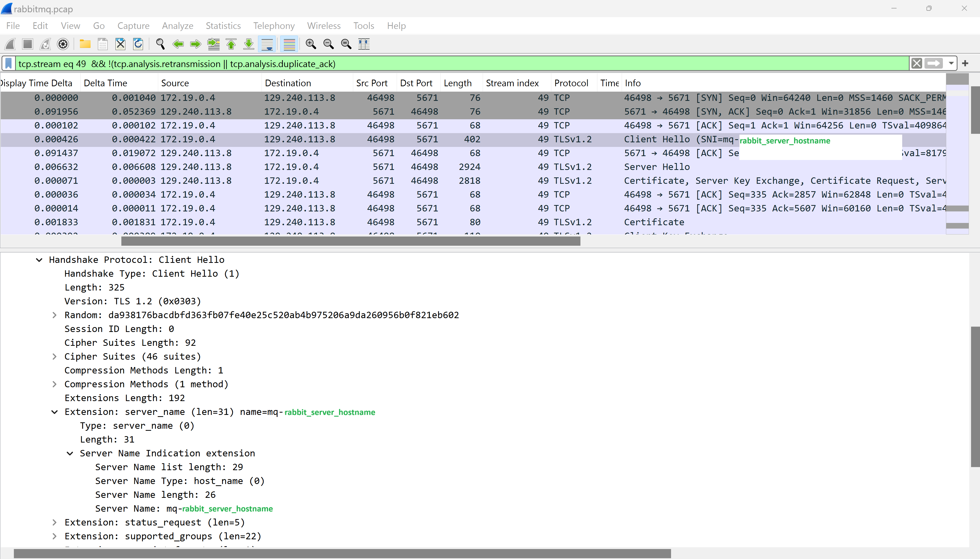The height and width of the screenshot is (559, 980).
Task: Click the reload capture file icon
Action: click(x=138, y=44)
